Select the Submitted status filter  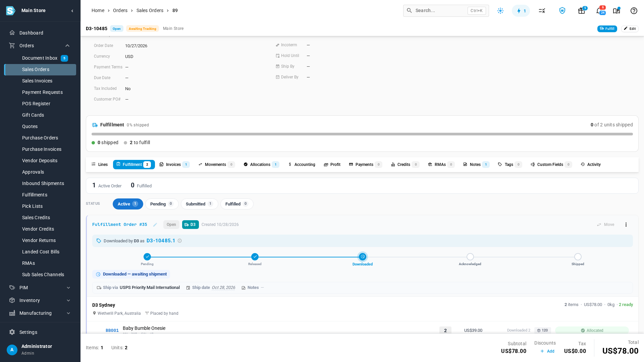[x=199, y=204]
